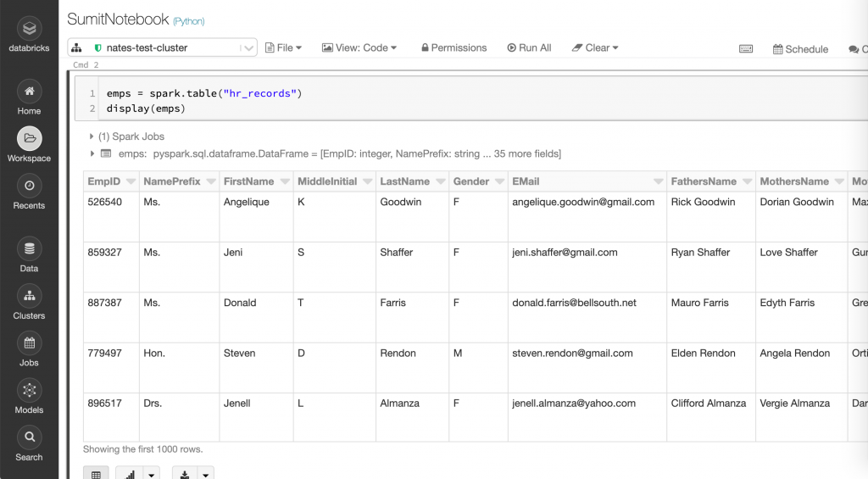Show the Recents list
This screenshot has height=479, width=868.
29,192
